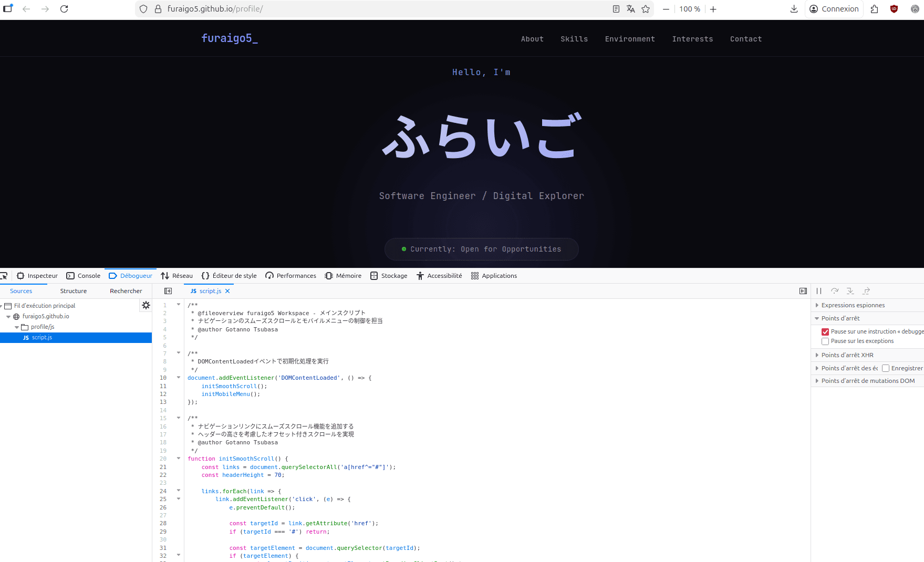The width and height of the screenshot is (924, 562).
Task: Click the Skills navigation link
Action: [574, 39]
